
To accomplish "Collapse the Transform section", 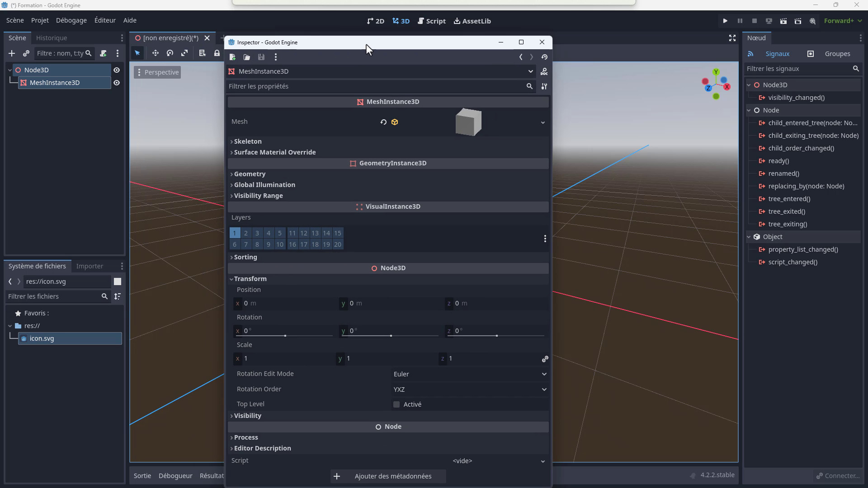I will pyautogui.click(x=388, y=279).
